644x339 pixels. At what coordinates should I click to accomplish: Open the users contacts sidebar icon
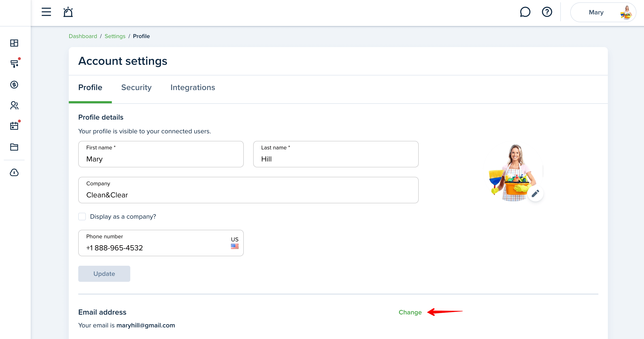14,105
